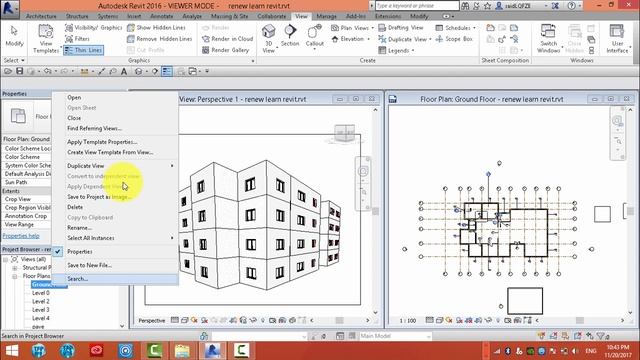Open Duplicate View ribbon dropdown
Screen dimensions: 640x360
[x=404, y=39]
